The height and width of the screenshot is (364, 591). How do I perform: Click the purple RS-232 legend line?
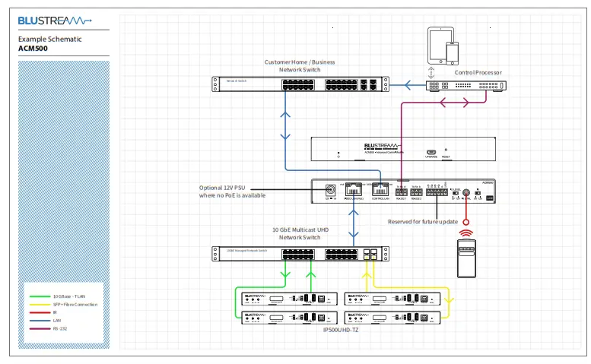click(40, 328)
